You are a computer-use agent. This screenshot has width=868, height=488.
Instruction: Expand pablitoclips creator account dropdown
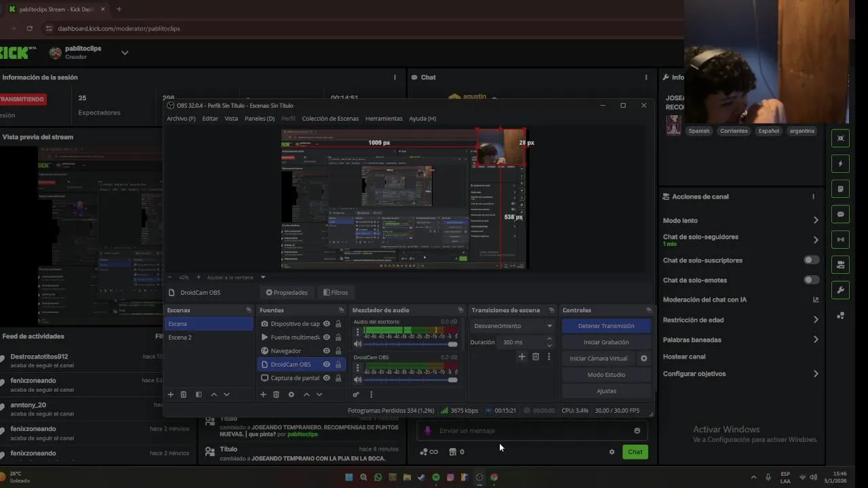pos(125,53)
